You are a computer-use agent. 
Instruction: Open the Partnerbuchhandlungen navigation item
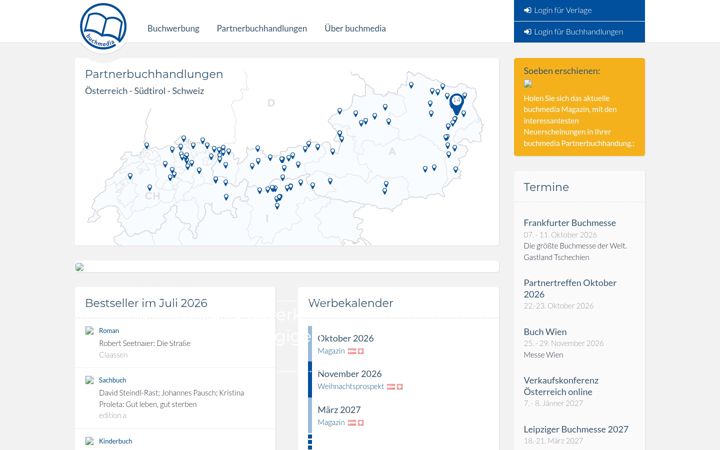pyautogui.click(x=262, y=28)
